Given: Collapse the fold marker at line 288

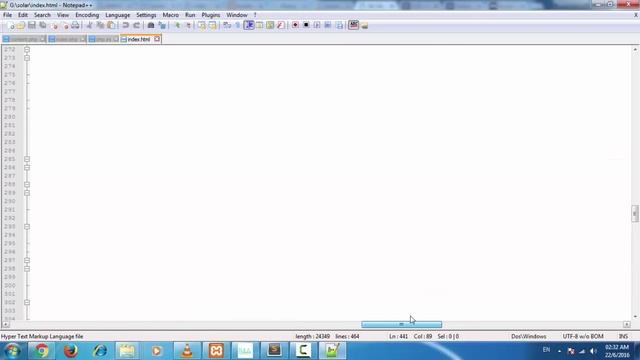Looking at the screenshot, I should click(27, 184).
